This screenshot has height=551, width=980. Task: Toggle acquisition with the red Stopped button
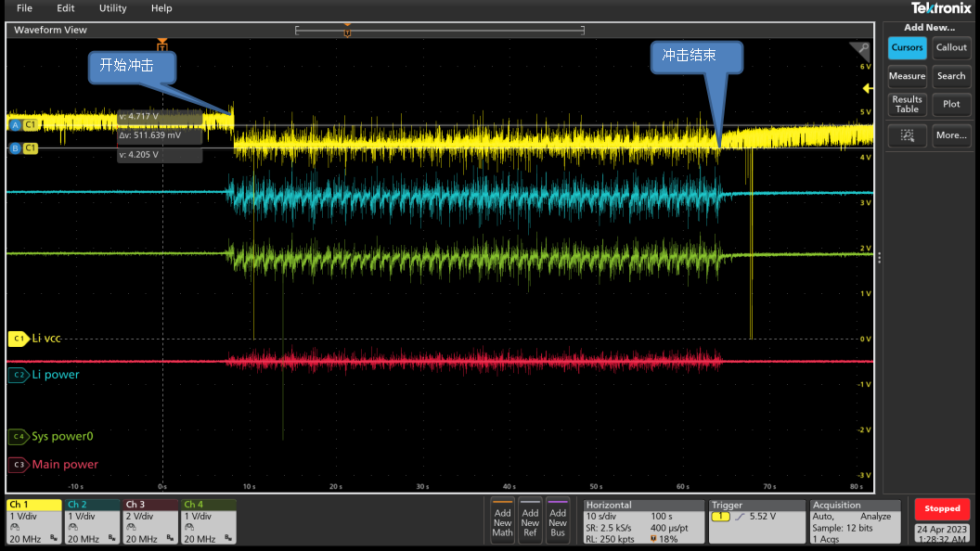pos(942,508)
